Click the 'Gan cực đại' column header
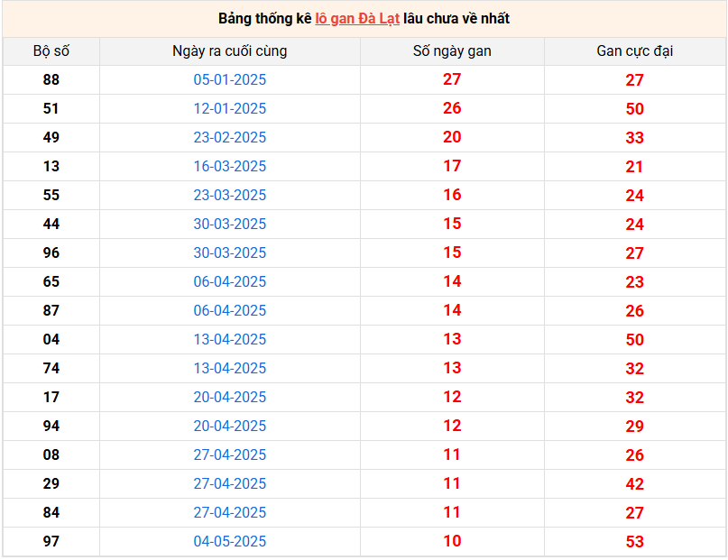 pyautogui.click(x=635, y=51)
